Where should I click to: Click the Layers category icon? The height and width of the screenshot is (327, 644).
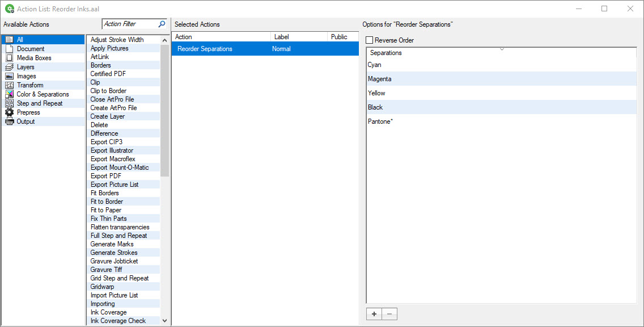click(x=9, y=66)
